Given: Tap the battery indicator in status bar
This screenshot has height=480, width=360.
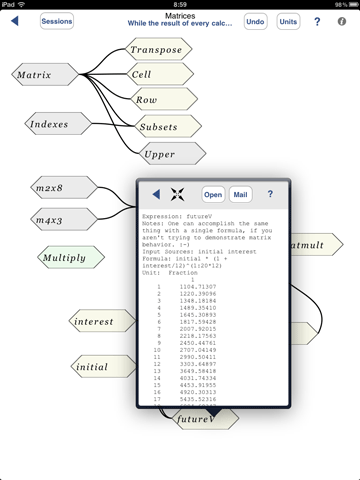Looking at the screenshot, I should click(354, 5).
